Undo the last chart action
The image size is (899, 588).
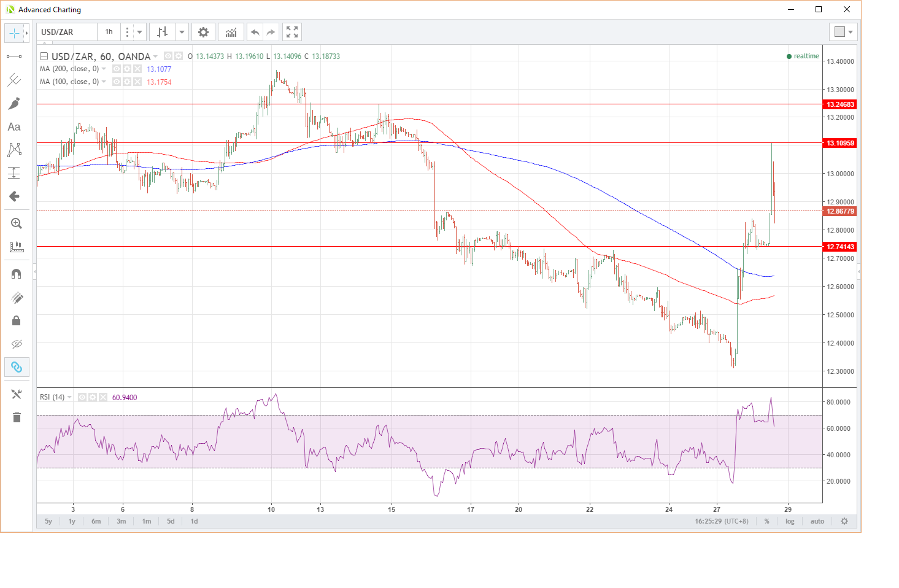[x=255, y=32]
